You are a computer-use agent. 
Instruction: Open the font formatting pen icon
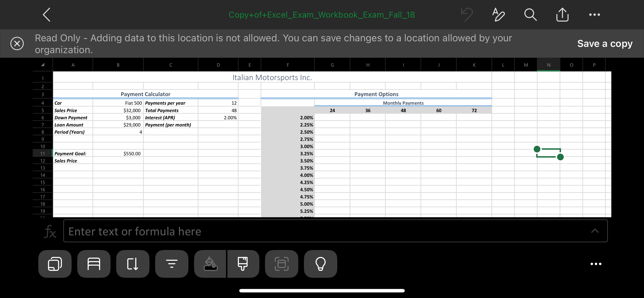coord(498,15)
